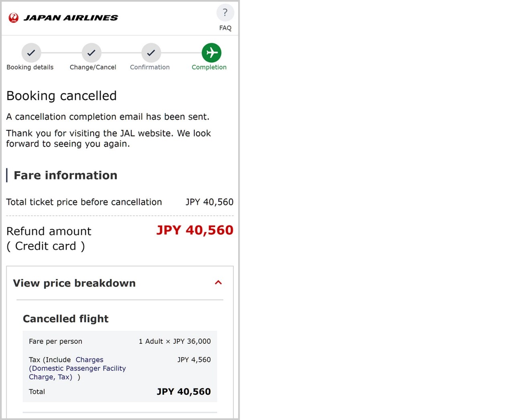The height and width of the screenshot is (420, 514).
Task: Click the JAL red crane logo
Action: click(x=14, y=18)
